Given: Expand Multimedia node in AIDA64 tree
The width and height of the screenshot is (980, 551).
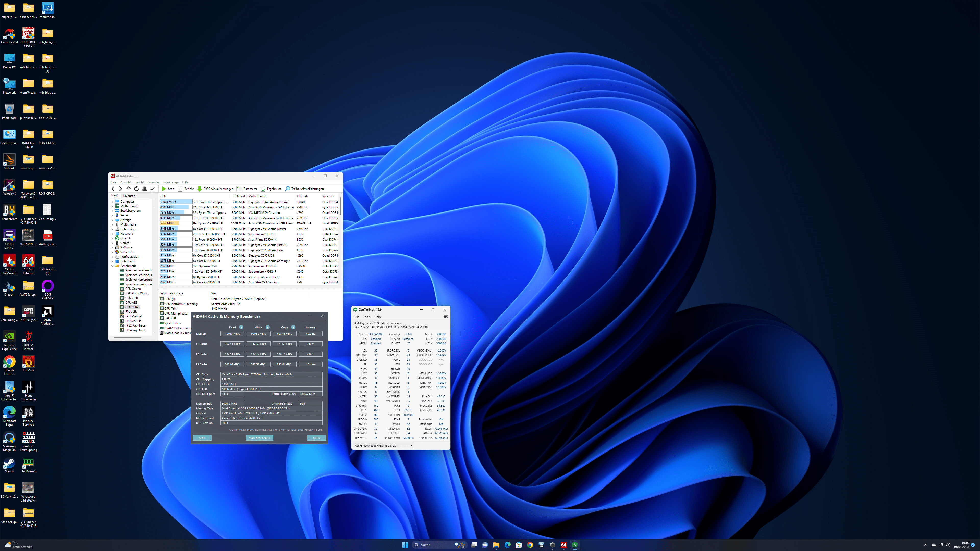Looking at the screenshot, I should pos(112,224).
